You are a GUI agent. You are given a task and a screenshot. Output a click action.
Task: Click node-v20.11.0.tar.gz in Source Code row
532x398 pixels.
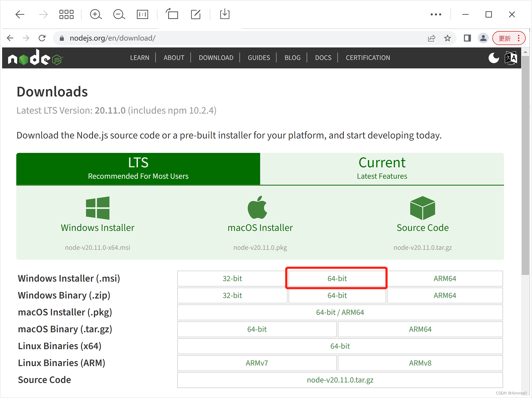pos(340,380)
